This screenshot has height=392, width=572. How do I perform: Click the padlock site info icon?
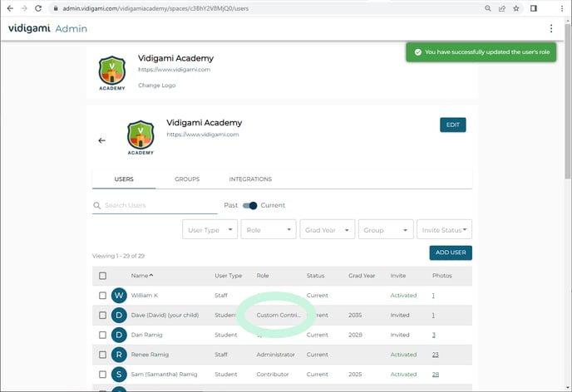pos(56,8)
